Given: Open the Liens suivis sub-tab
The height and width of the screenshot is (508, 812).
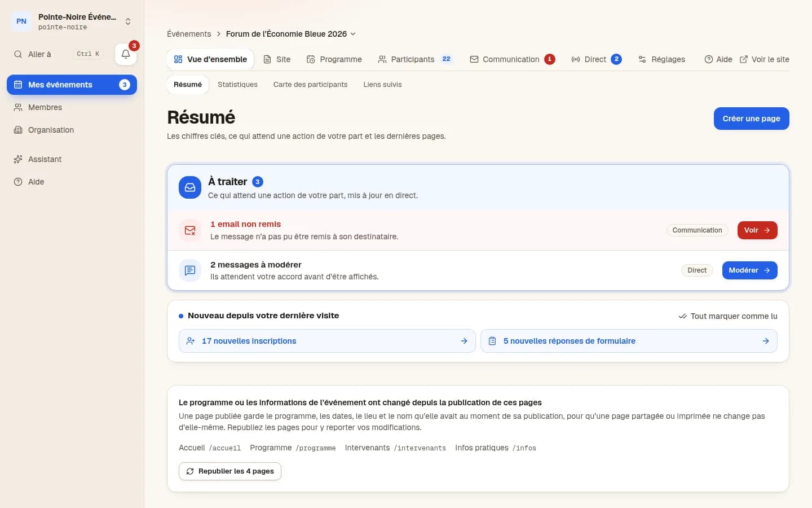Looking at the screenshot, I should pyautogui.click(x=383, y=85).
